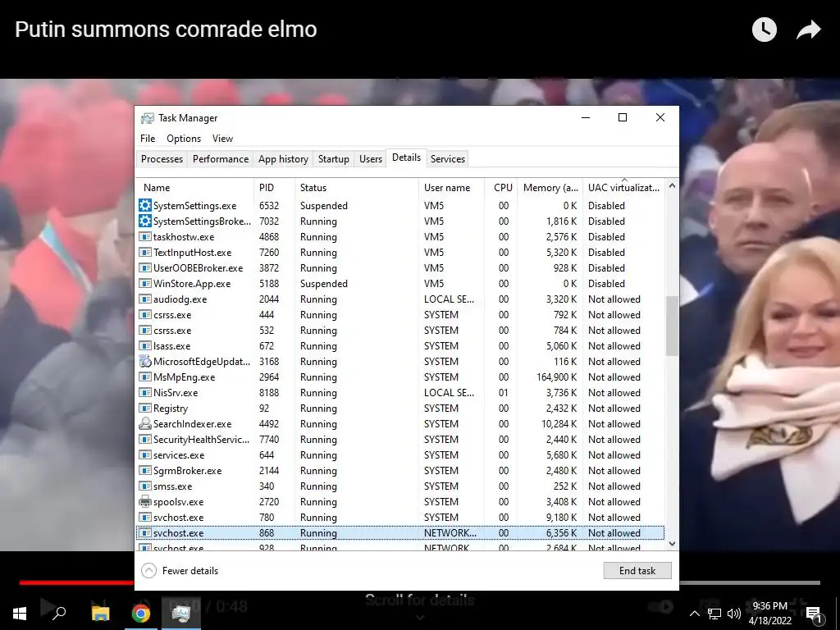
Task: Open the File menu
Action: point(148,138)
